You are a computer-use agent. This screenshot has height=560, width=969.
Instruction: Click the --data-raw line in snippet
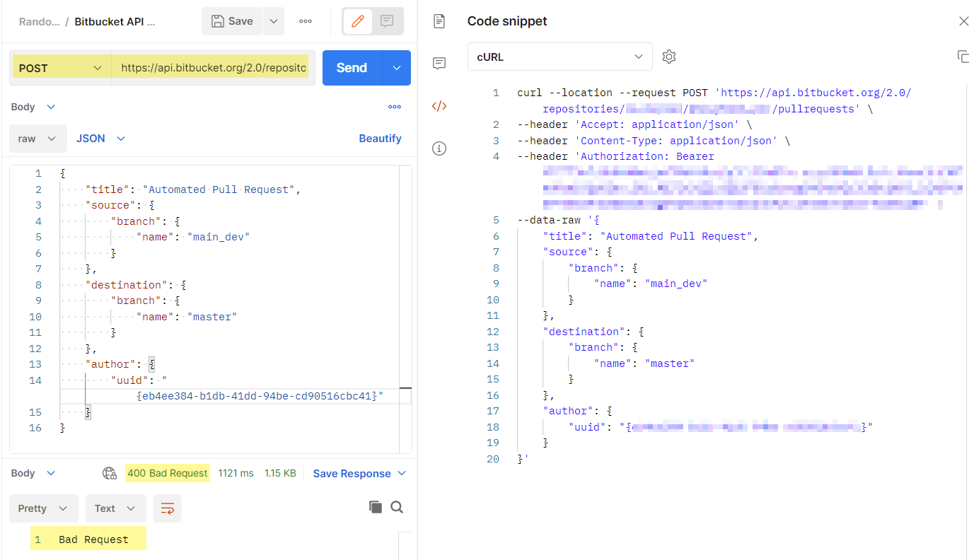click(559, 220)
